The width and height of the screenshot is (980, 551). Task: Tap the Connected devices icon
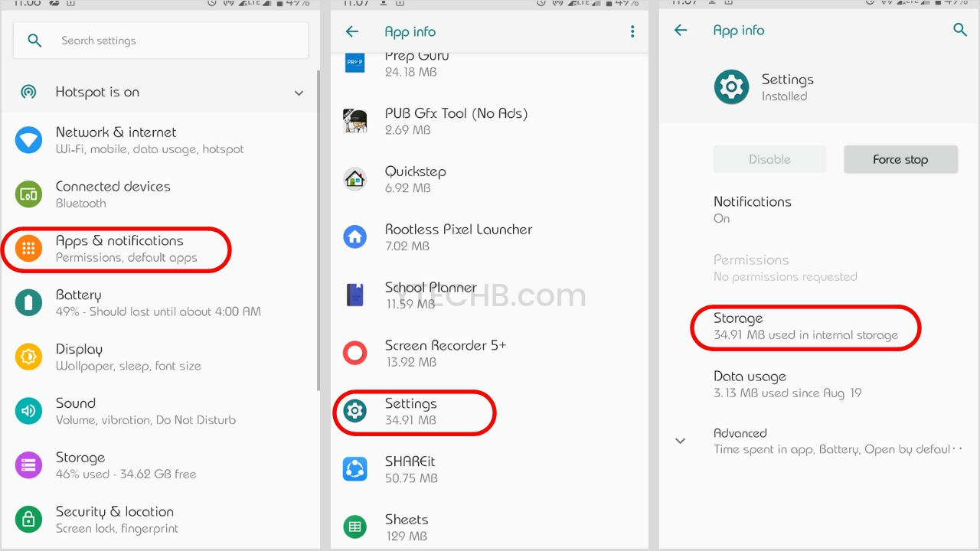tap(29, 194)
